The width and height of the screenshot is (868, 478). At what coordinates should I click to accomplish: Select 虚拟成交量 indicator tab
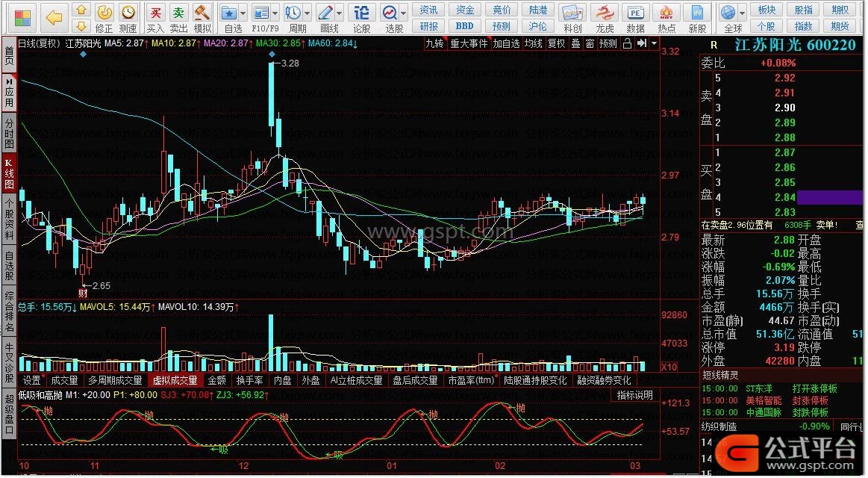tap(175, 380)
